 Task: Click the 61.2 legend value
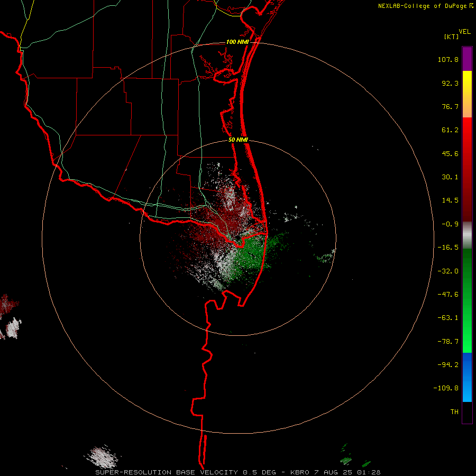point(450,130)
